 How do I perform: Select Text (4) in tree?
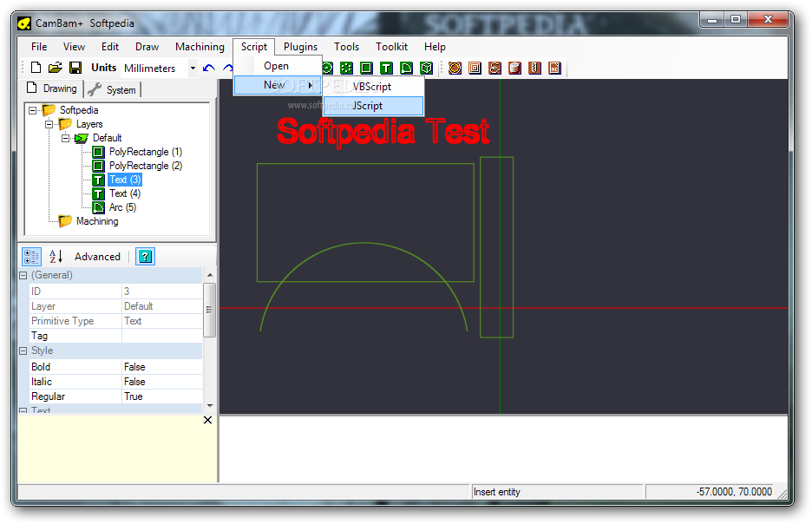tap(125, 193)
